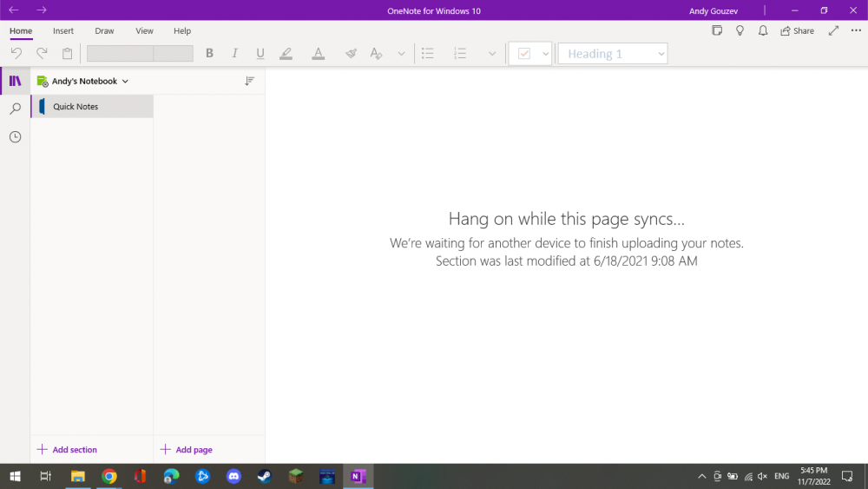Enter full screen mode with expand arrows

[833, 30]
